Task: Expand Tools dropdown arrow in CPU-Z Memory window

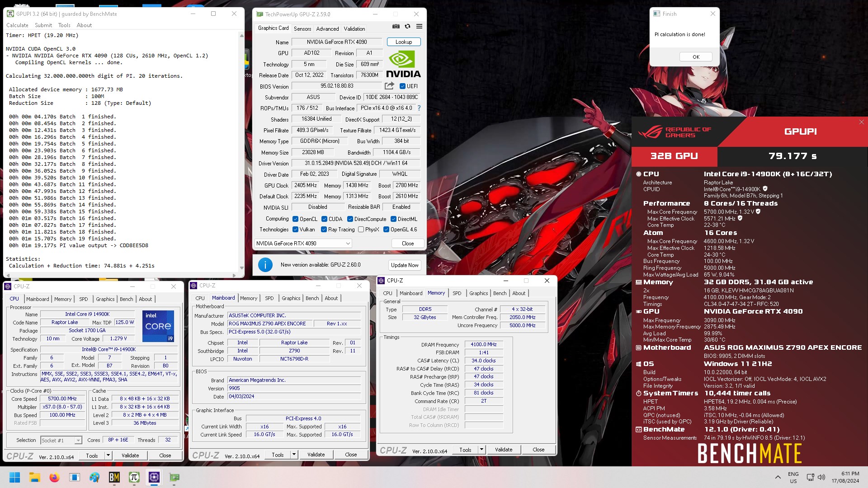Action: pyautogui.click(x=481, y=450)
